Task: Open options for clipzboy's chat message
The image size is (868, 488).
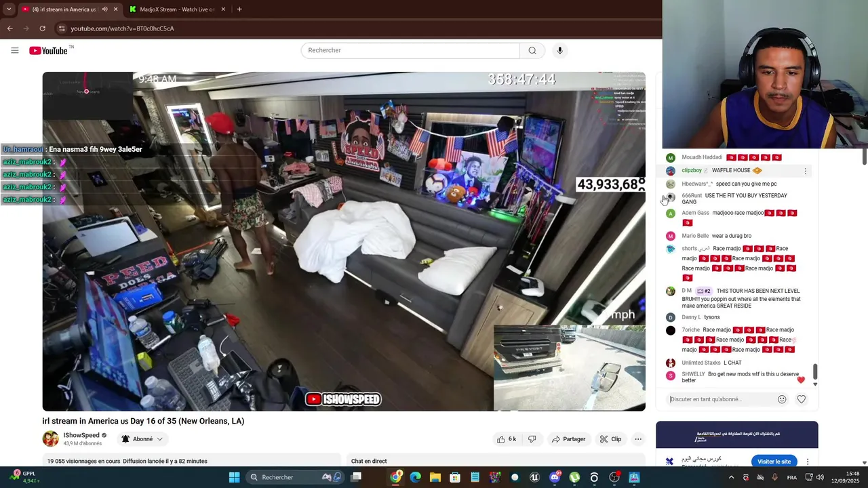Action: (806, 171)
